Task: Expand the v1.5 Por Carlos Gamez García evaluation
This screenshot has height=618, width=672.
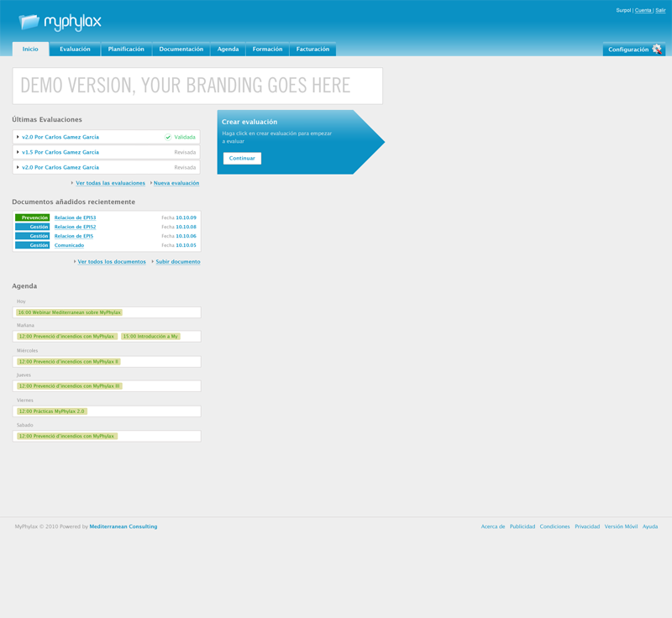Action: [18, 152]
